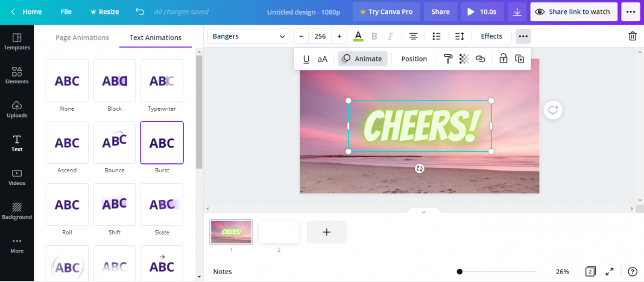Click the Copy style paint roller icon
This screenshot has width=644, height=282.
447,59
